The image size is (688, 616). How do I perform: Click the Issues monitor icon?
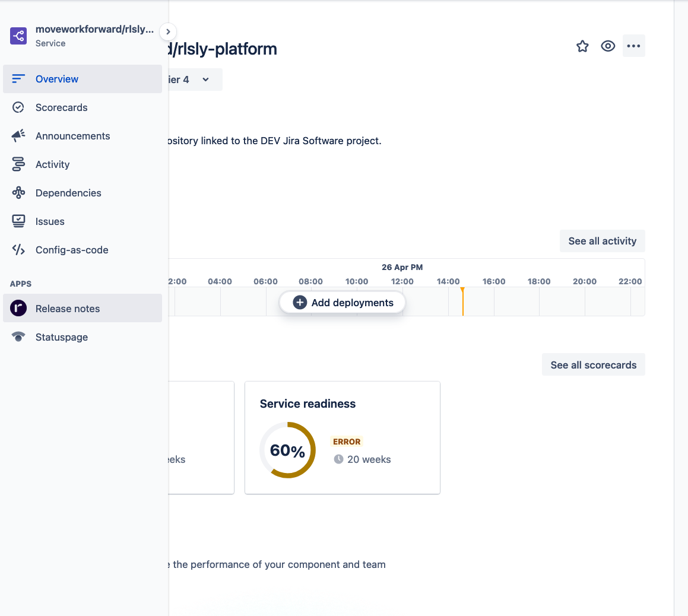[x=18, y=221]
